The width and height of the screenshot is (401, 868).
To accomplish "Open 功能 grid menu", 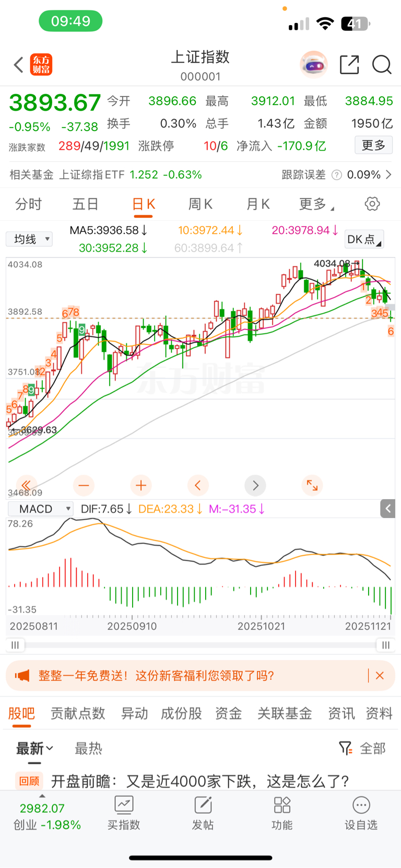I will click(282, 813).
